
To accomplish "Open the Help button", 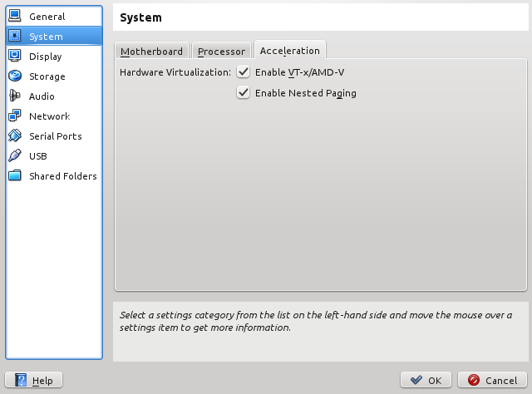I will point(33,380).
